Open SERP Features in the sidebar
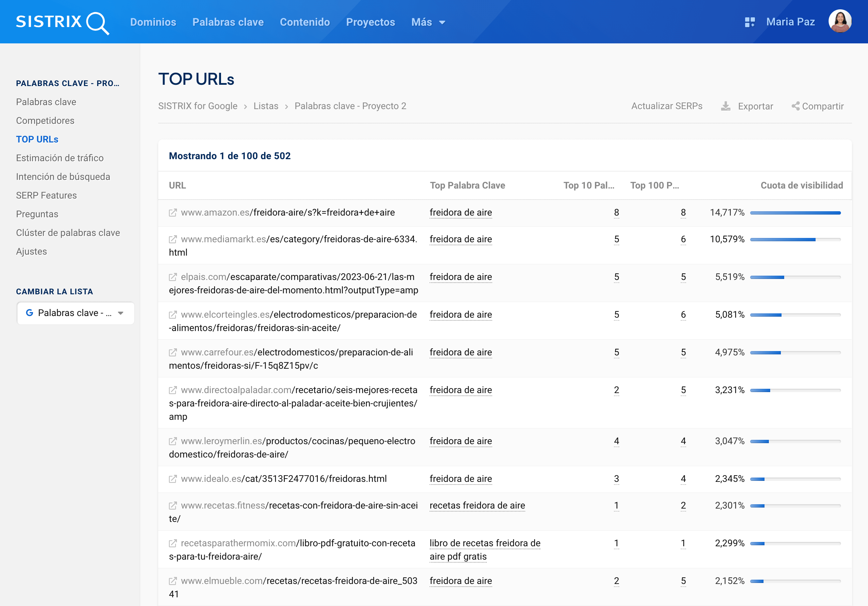Viewport: 868px width, 606px height. tap(46, 195)
